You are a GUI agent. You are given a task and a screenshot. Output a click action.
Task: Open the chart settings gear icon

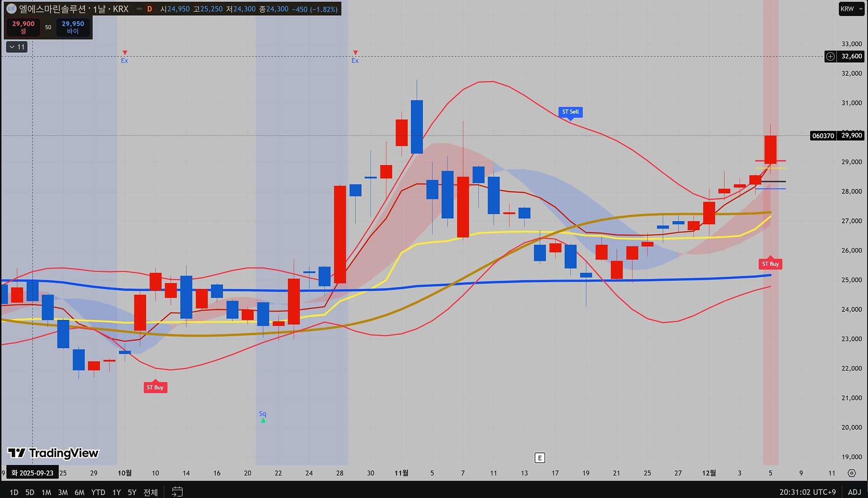pos(852,473)
